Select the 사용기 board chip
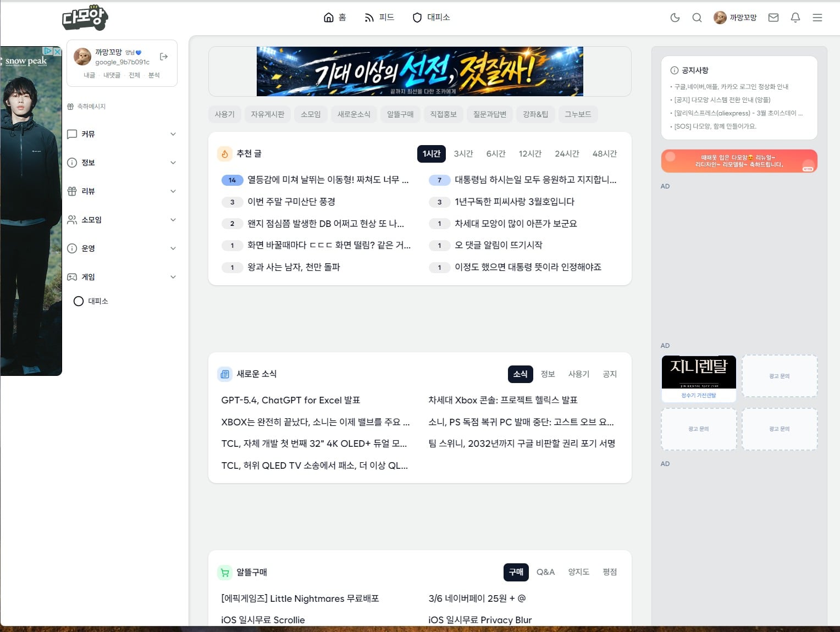This screenshot has width=840, height=632. (224, 114)
